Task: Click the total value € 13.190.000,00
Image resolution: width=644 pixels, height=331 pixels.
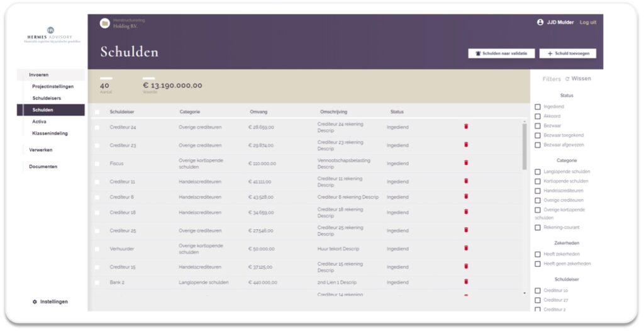Action: (x=172, y=86)
